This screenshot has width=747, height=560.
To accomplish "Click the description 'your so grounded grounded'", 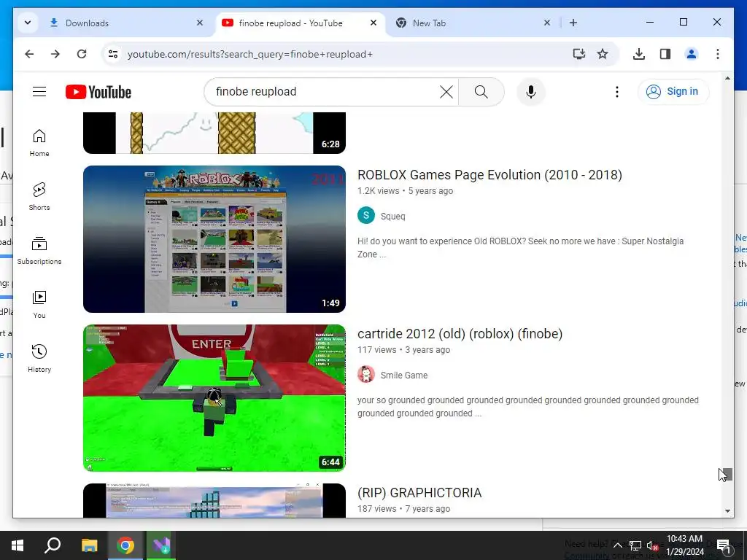I will point(528,407).
